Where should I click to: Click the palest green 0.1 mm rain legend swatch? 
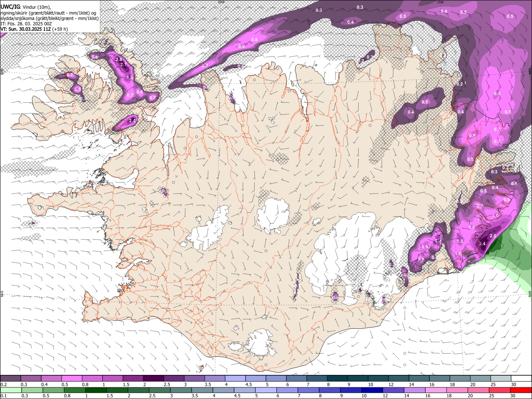click(10, 390)
